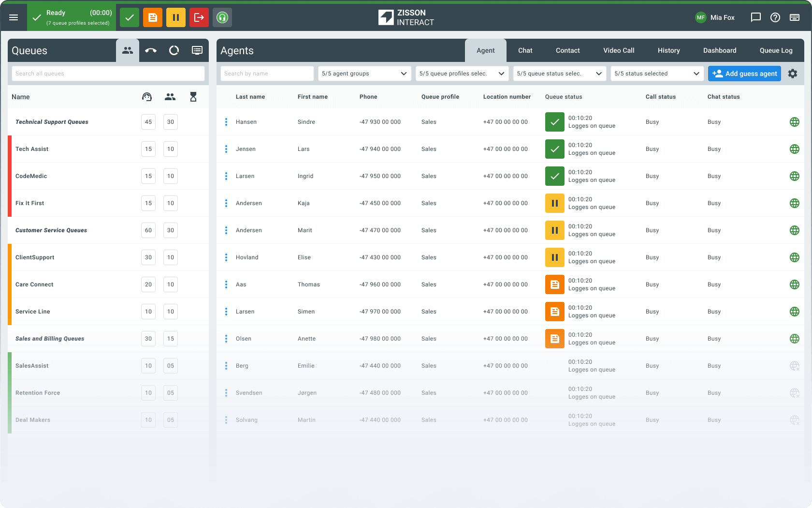This screenshot has height=508, width=812.
Task: Select the chat message view icon in Queues
Action: tap(197, 50)
